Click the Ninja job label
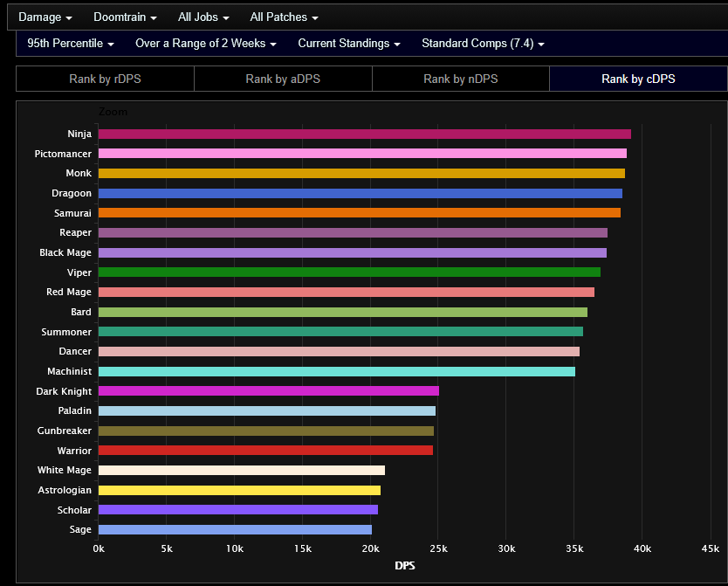 (79, 134)
